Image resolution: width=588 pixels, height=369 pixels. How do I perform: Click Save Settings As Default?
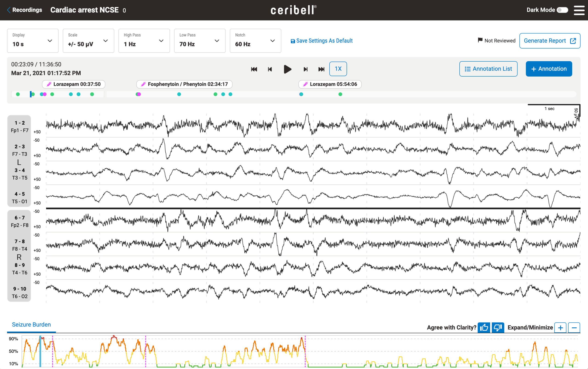[x=321, y=40]
